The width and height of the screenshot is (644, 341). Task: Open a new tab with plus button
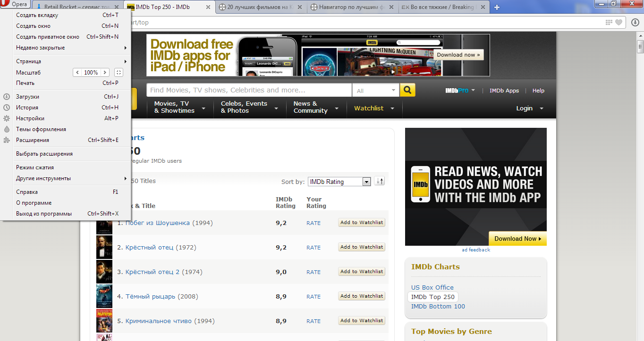coord(497,7)
